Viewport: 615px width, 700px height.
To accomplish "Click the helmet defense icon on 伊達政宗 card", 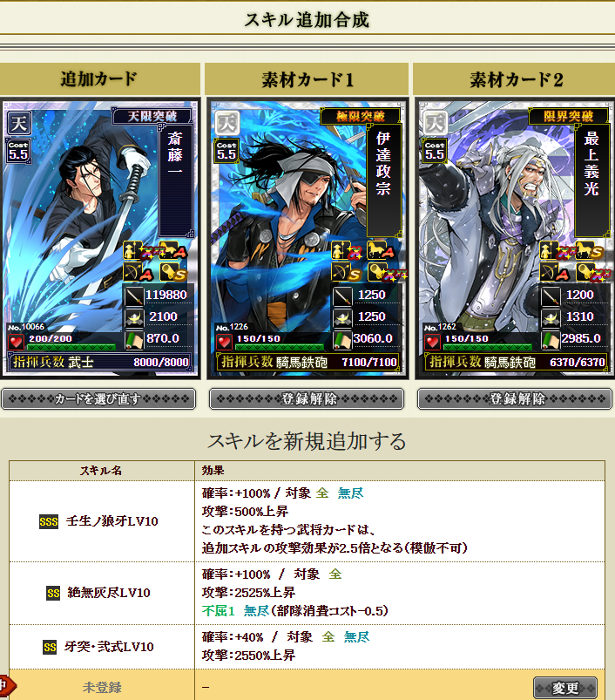I will click(342, 318).
